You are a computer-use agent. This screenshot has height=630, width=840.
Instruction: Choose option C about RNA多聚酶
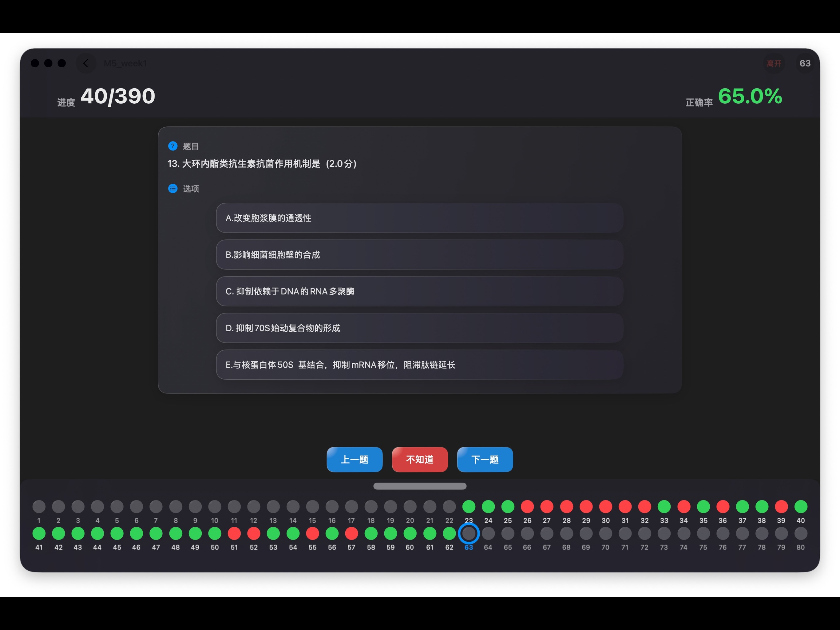420,291
